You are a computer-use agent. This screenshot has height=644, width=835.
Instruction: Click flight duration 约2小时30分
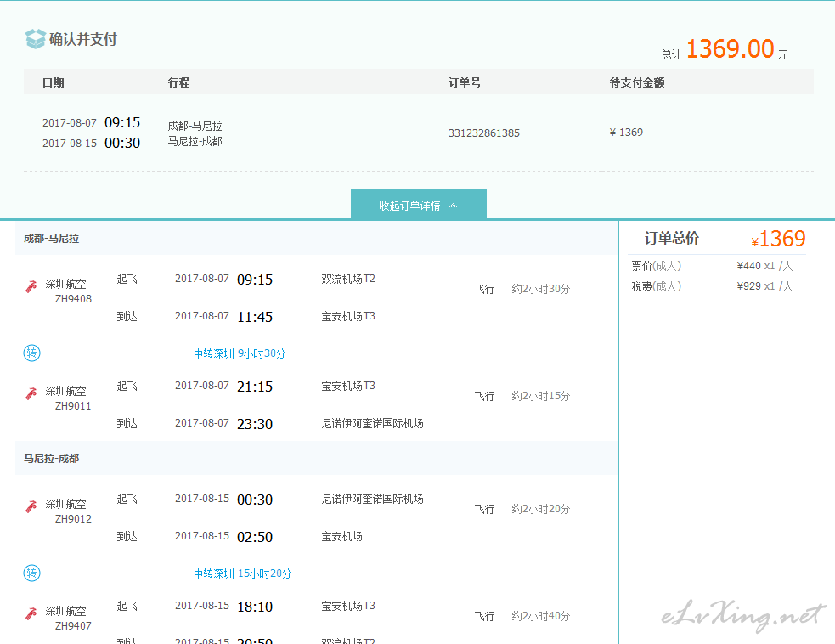pyautogui.click(x=540, y=289)
